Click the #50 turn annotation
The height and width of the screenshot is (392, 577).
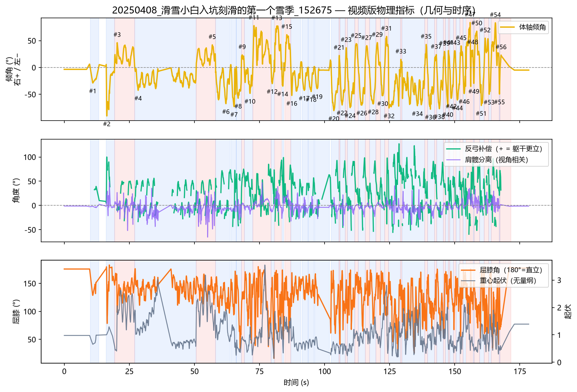click(x=477, y=23)
